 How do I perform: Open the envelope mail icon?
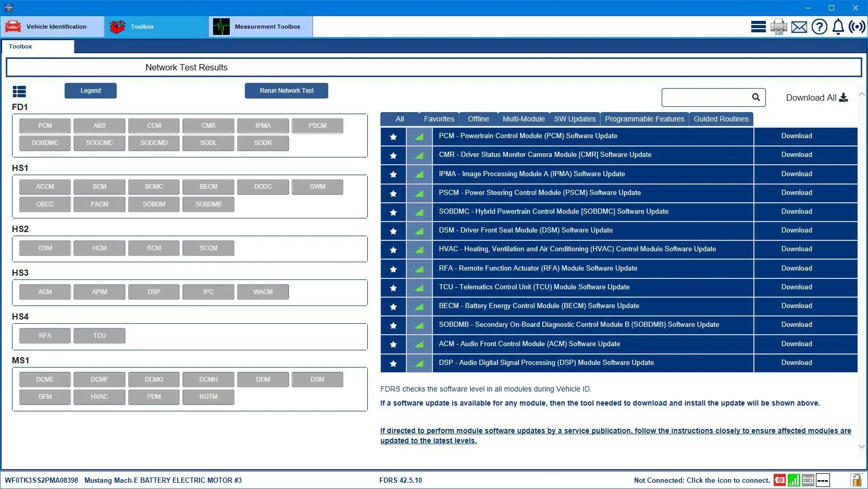[x=799, y=27]
